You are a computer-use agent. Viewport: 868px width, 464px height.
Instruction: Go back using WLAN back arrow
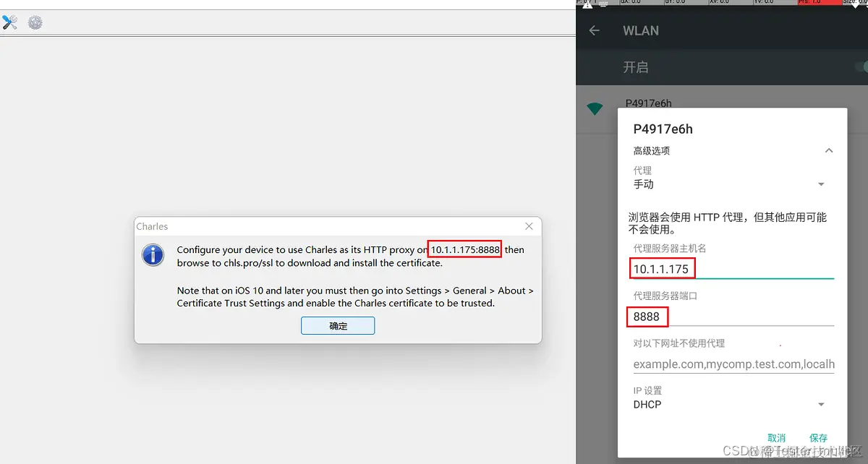click(595, 30)
